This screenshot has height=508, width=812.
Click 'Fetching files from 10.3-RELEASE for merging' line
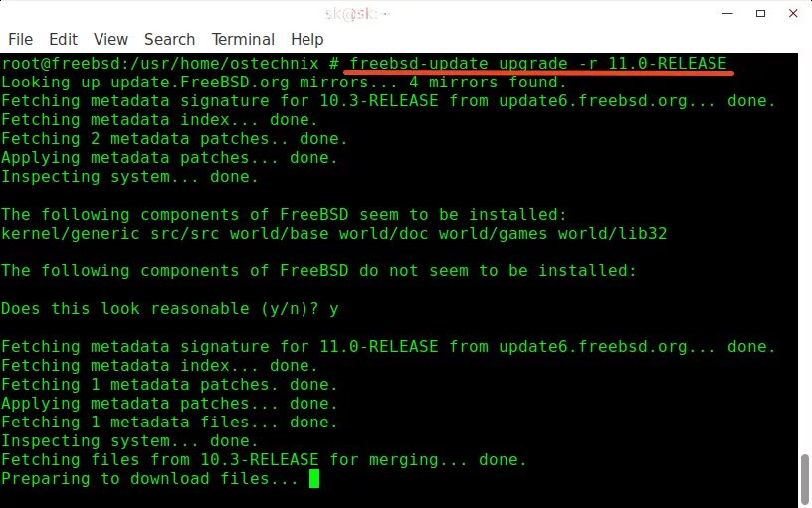click(264, 460)
